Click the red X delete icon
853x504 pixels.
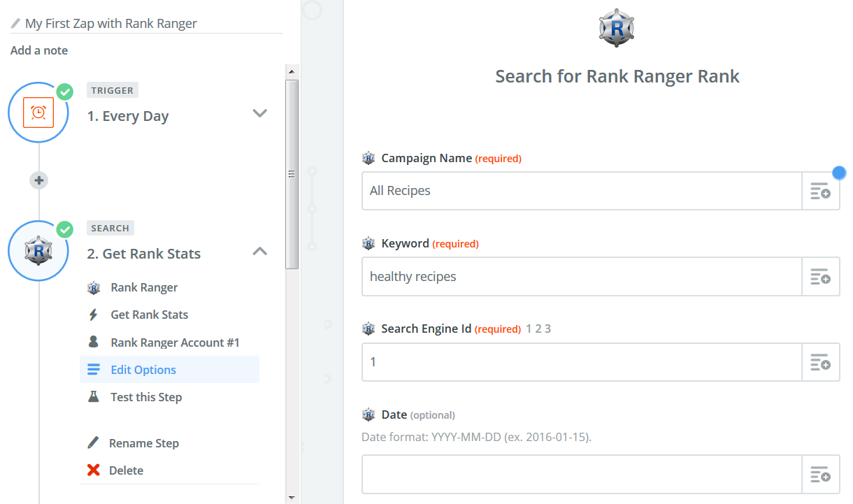click(x=93, y=470)
